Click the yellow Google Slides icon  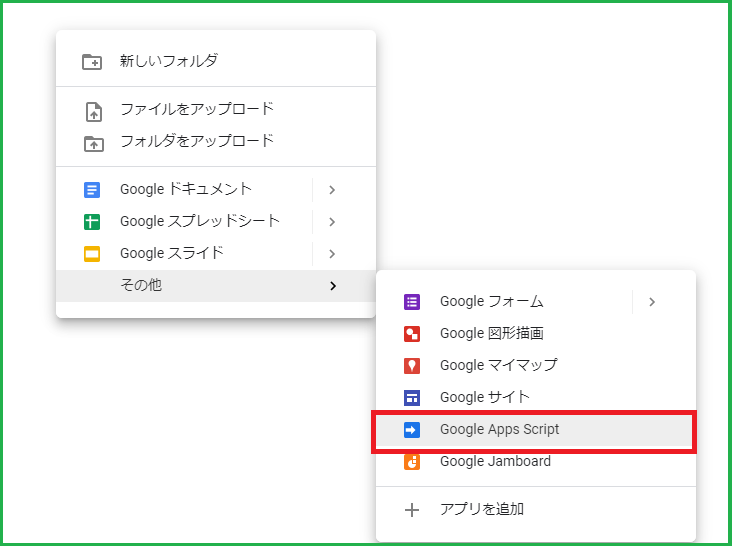pyautogui.click(x=92, y=254)
